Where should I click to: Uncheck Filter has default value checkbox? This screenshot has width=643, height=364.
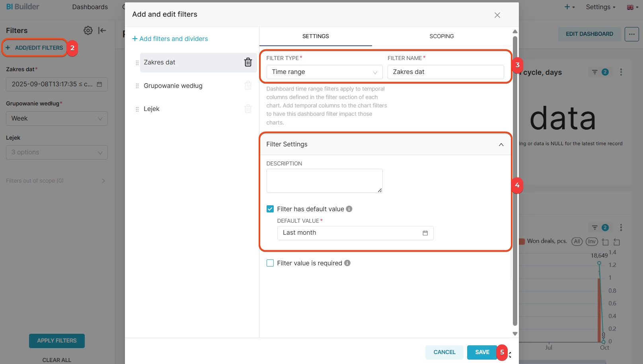click(270, 209)
